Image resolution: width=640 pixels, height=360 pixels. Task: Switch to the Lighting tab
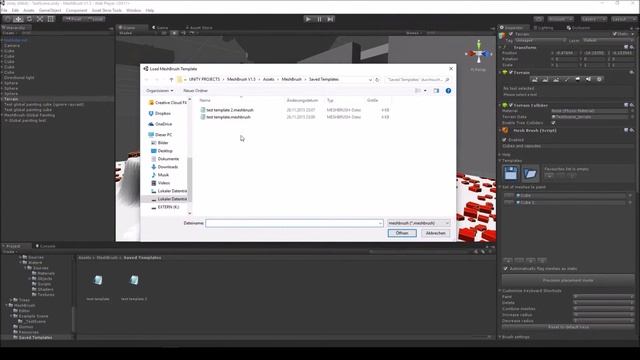(543, 28)
